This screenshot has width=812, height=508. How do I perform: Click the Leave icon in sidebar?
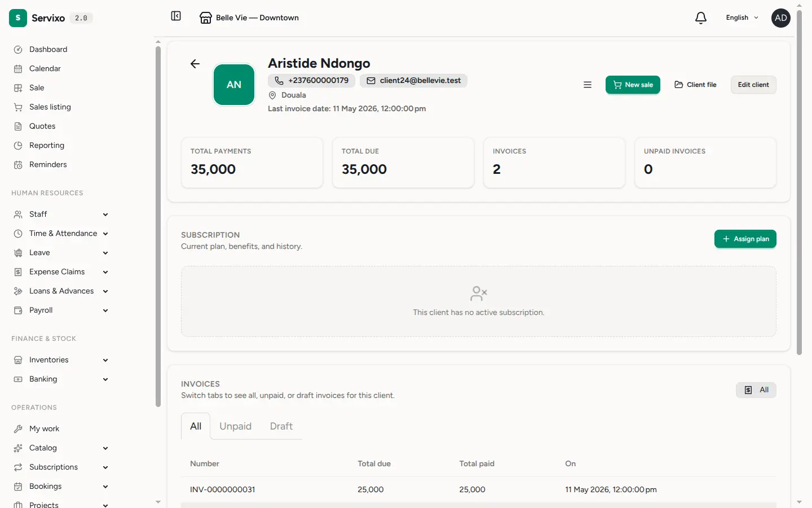click(x=18, y=253)
